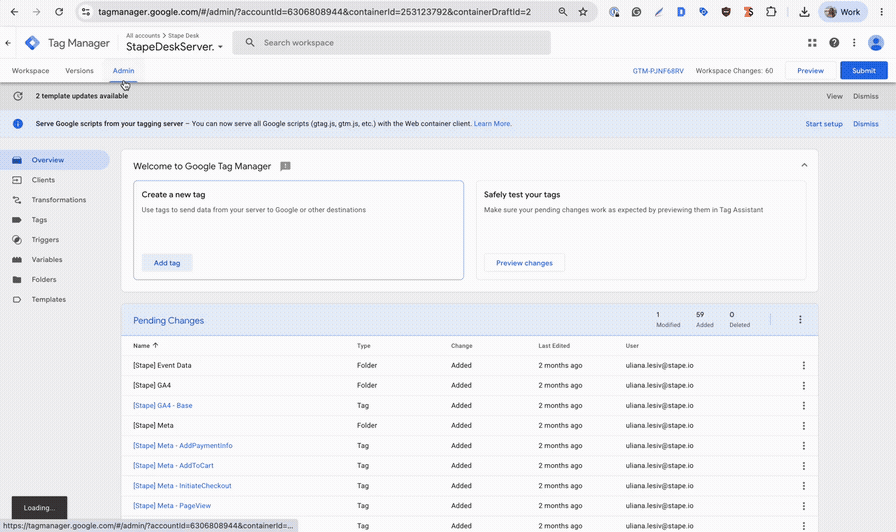The width and height of the screenshot is (896, 532).
Task: Click the GTM-PJNF68RV container ID
Action: click(658, 71)
